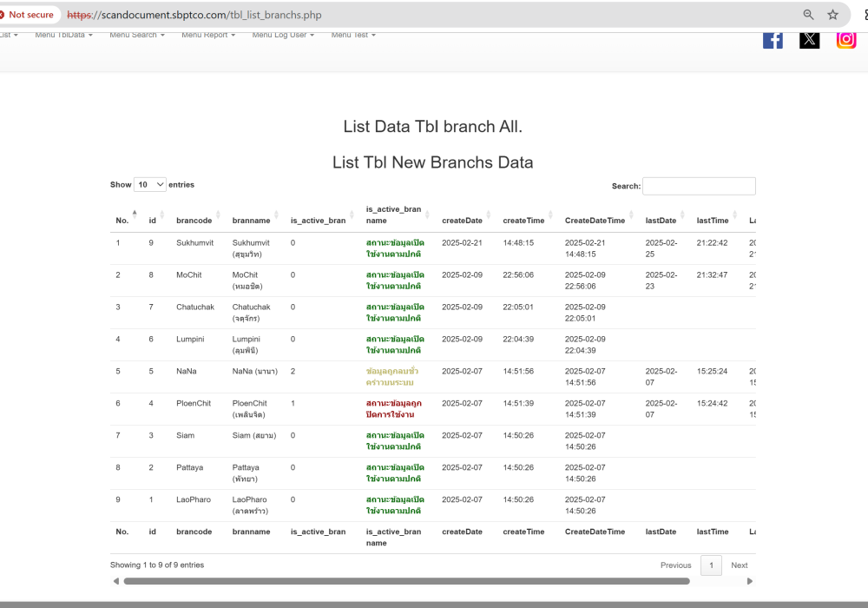This screenshot has width=868, height=608.
Task: Sort the table by createDate column header
Action: click(x=462, y=221)
